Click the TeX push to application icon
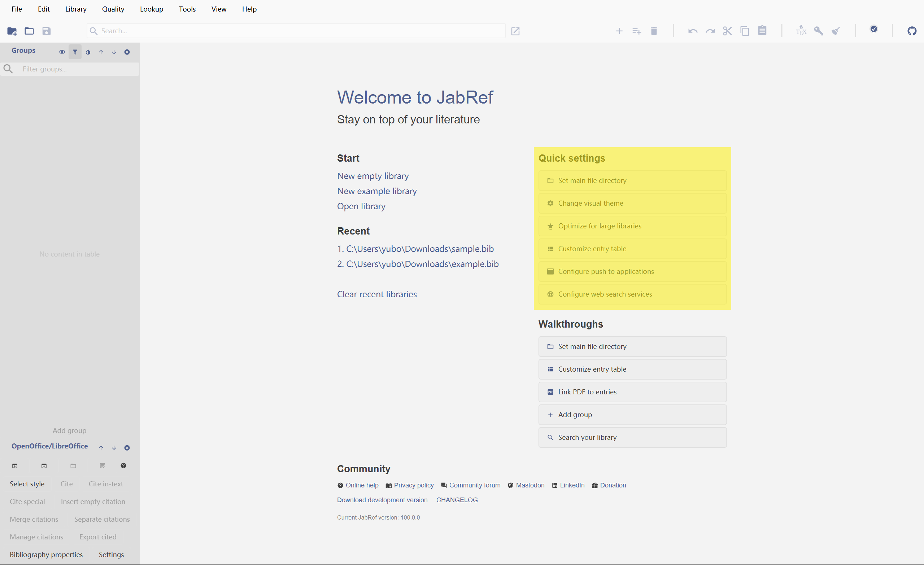This screenshot has width=924, height=565. [x=801, y=31]
